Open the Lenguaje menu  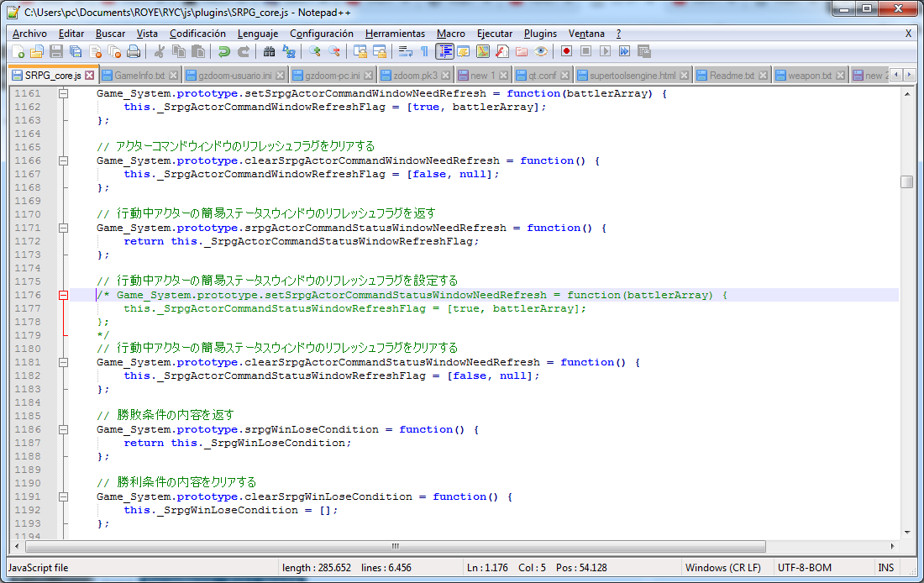[x=258, y=34]
